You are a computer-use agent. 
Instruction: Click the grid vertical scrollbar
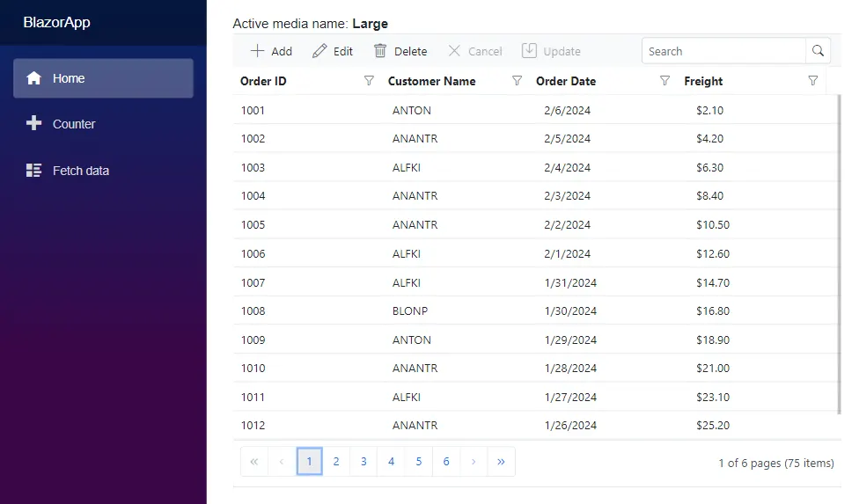point(839,254)
